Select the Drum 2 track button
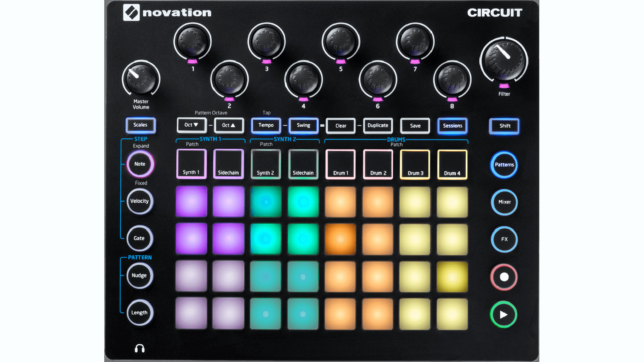Viewport: 644px width, 362px height. pos(378,164)
